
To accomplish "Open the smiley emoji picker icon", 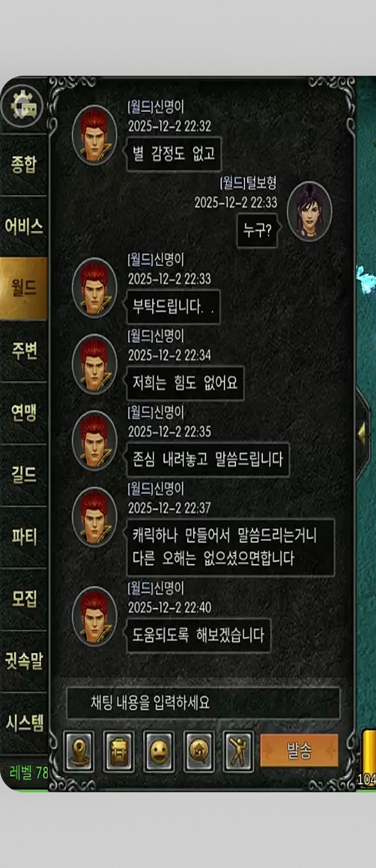I will tap(159, 752).
